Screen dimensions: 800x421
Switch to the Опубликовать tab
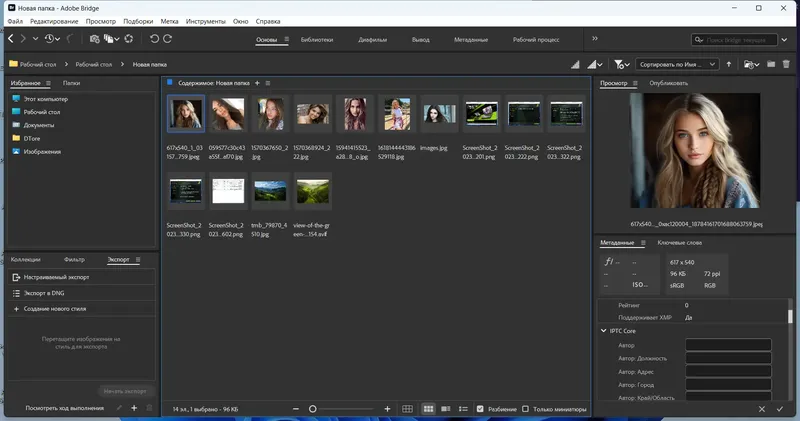coord(668,83)
